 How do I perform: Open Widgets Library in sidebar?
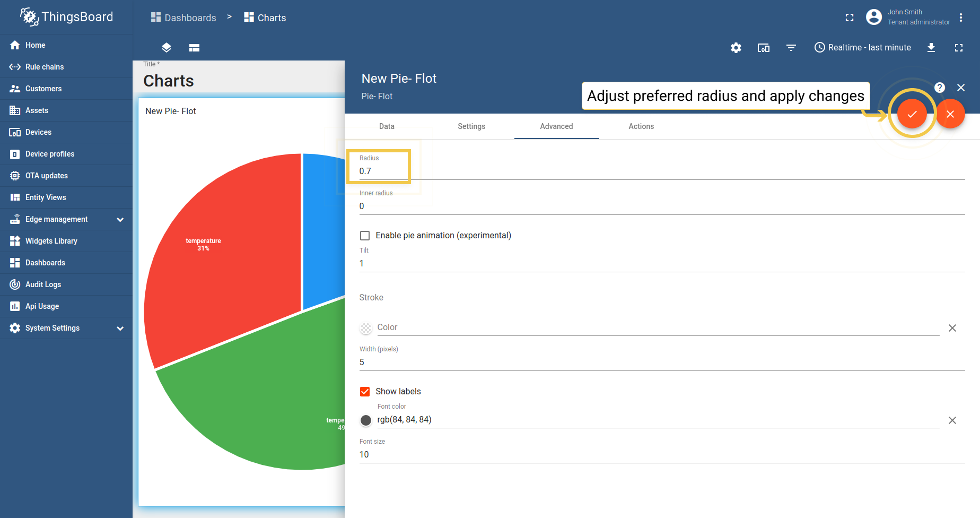click(x=51, y=241)
